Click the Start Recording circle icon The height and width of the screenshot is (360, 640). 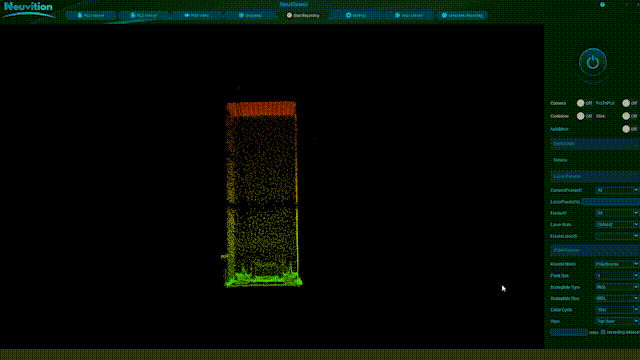(x=289, y=15)
